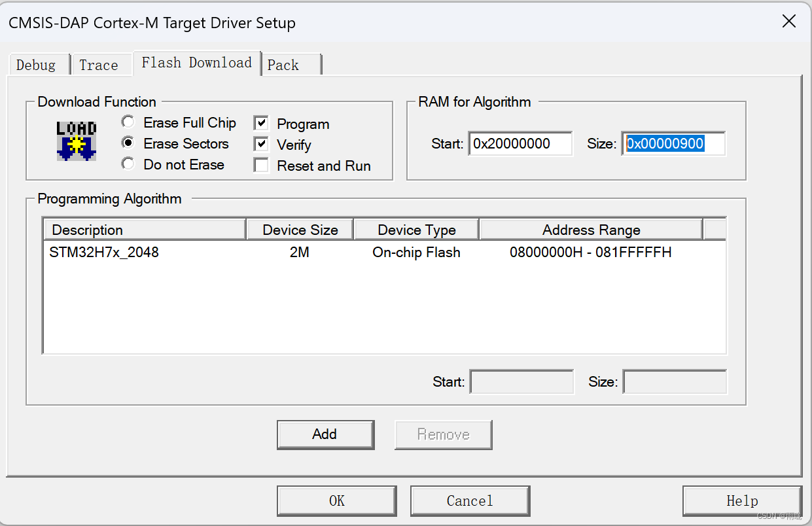Confirm settings with OK
Image resolution: width=812 pixels, height=526 pixels.
tap(336, 500)
